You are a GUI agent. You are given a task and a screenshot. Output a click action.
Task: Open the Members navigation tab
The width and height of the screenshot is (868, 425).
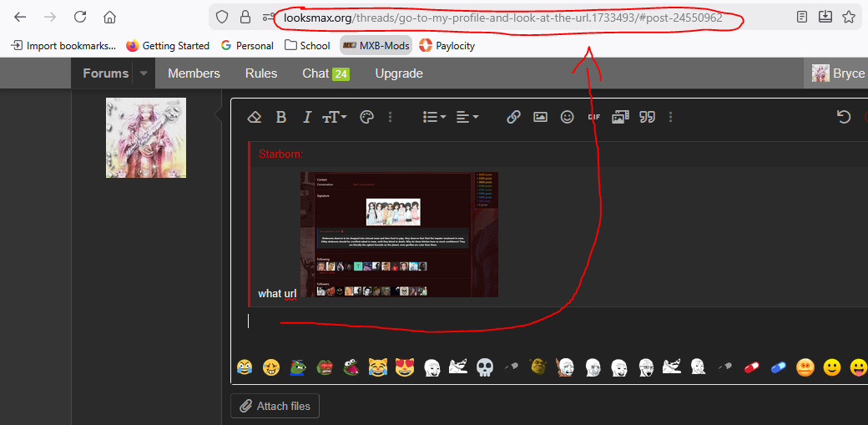pos(194,73)
